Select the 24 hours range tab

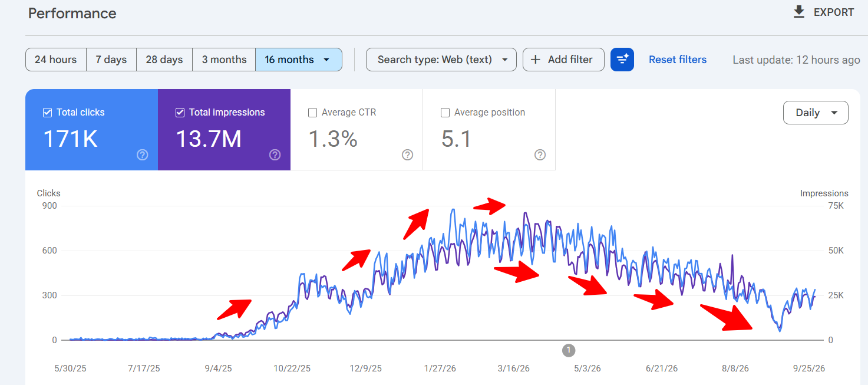pos(56,60)
